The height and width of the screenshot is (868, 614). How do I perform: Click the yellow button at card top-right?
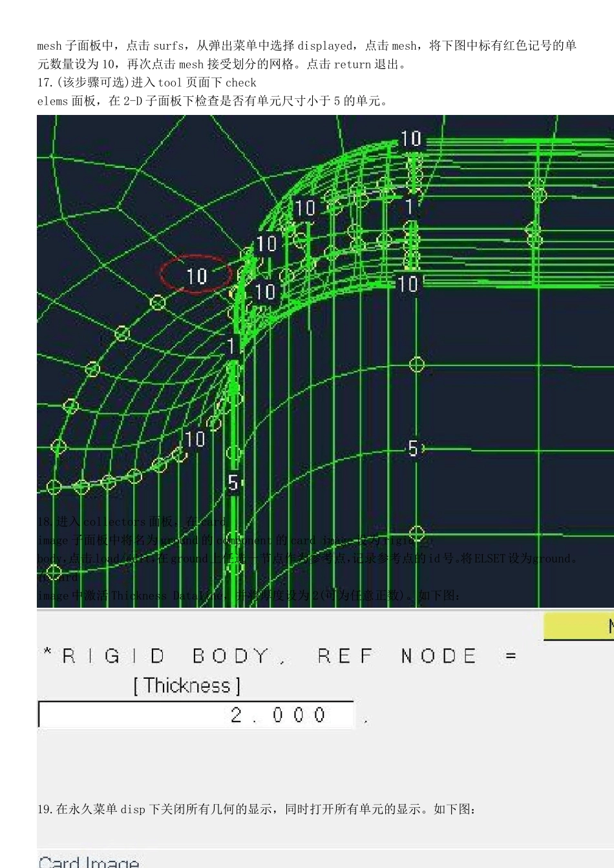pos(579,626)
